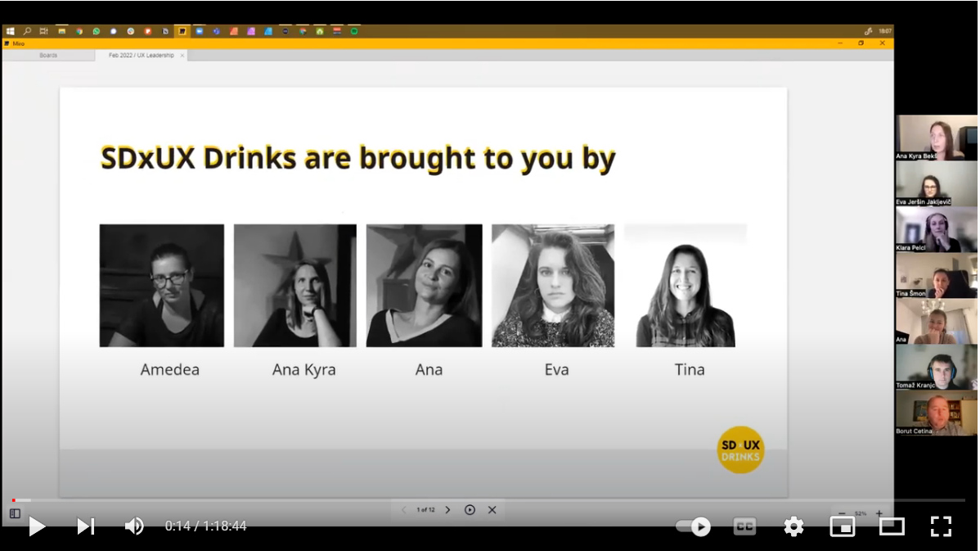Viewport: 980px width, 551px height.
Task: Switch to theater mode
Action: click(x=892, y=526)
